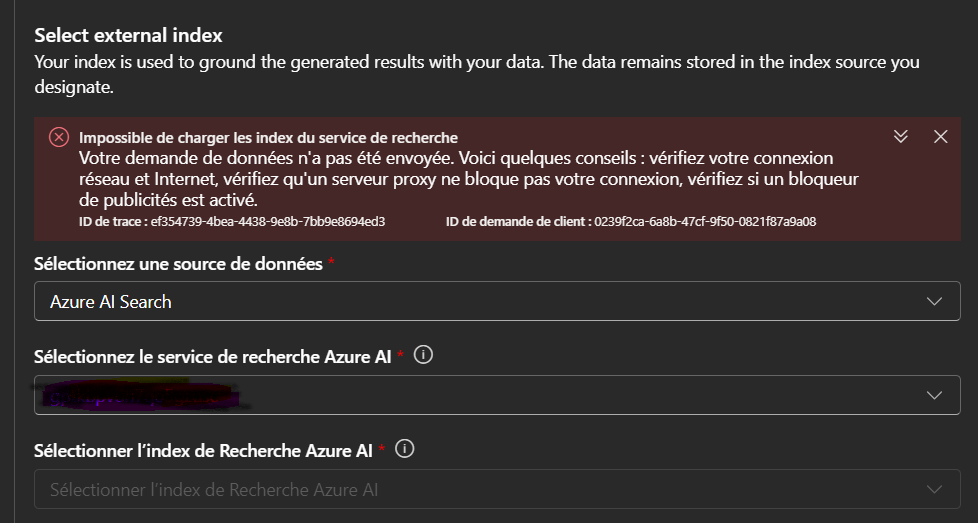Viewport: 978px width, 523px height.
Task: Open the data source dropdown showing Azure AI Search
Action: click(480, 301)
